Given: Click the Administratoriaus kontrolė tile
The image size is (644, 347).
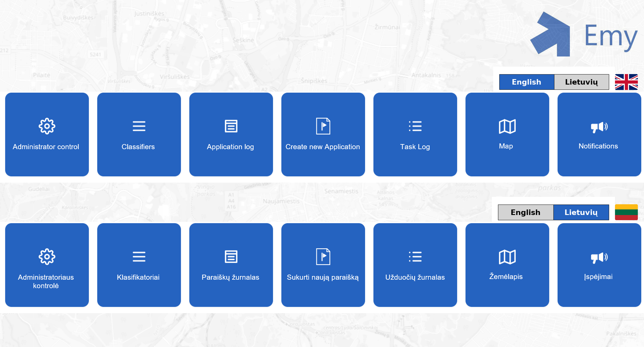Looking at the screenshot, I should [47, 265].
